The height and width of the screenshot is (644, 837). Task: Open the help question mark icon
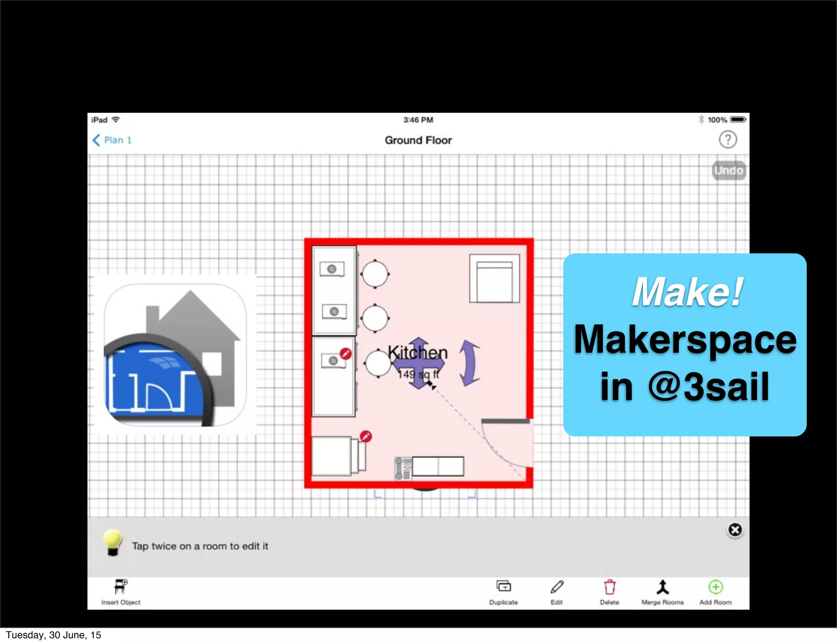click(x=727, y=140)
